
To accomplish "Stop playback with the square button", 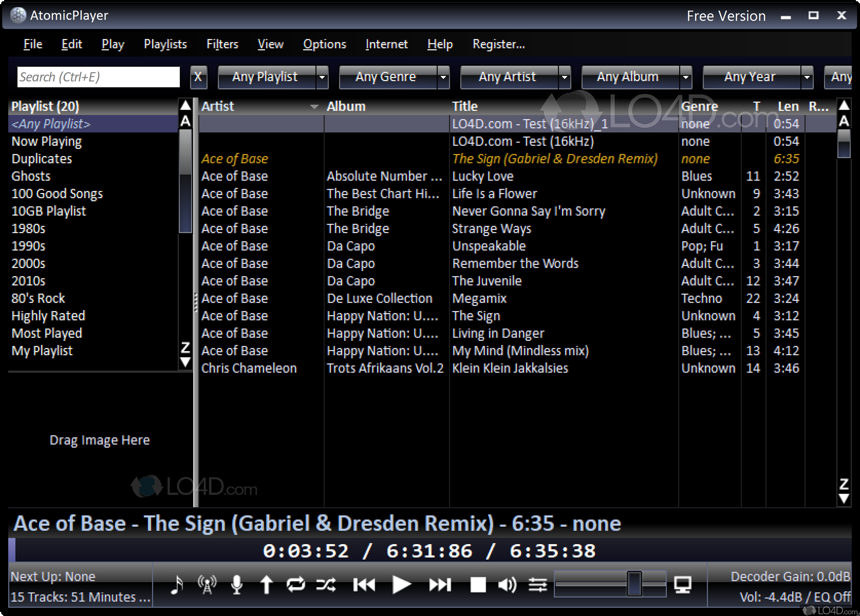I will pyautogui.click(x=478, y=584).
